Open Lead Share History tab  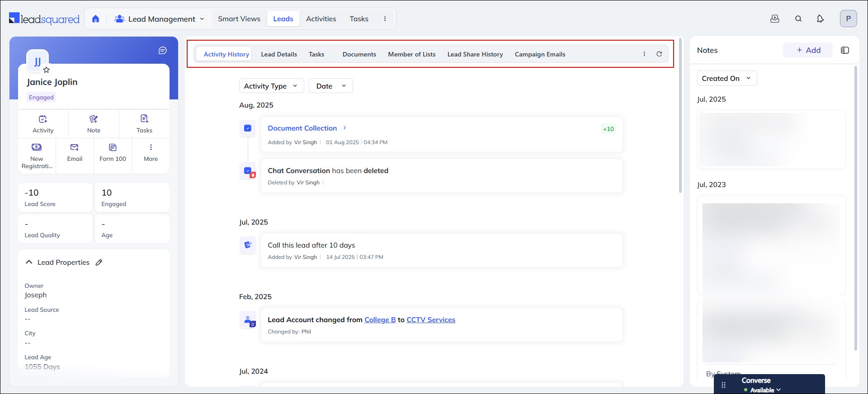(475, 54)
